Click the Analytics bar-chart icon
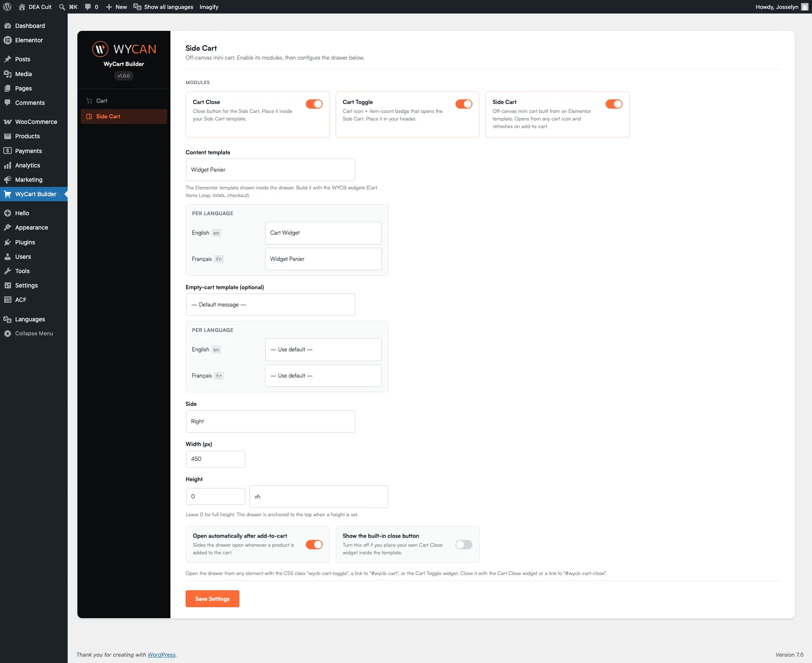 pyautogui.click(x=8, y=165)
